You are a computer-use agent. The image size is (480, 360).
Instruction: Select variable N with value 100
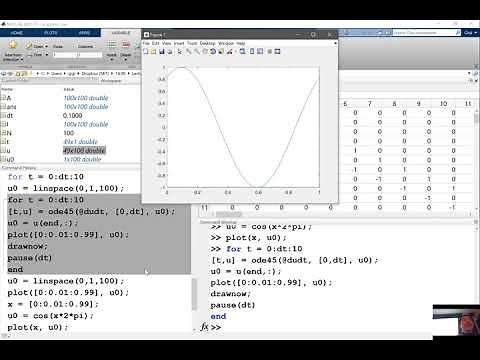[70, 133]
